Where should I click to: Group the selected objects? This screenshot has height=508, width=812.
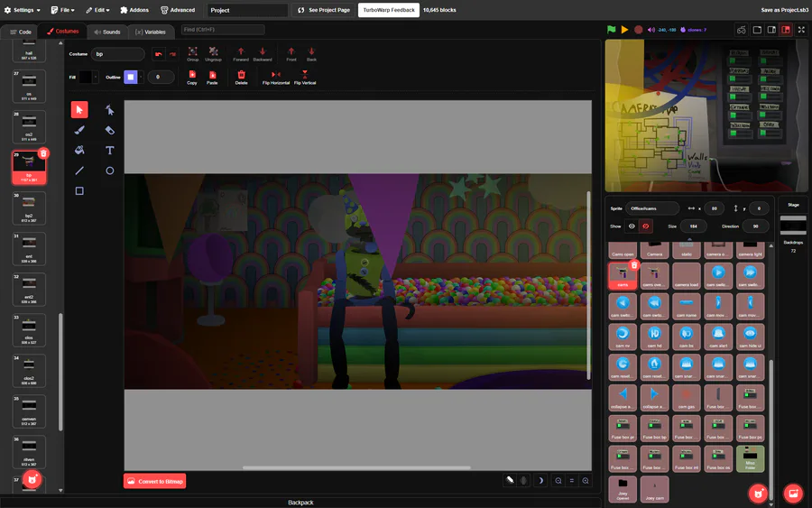click(x=193, y=54)
